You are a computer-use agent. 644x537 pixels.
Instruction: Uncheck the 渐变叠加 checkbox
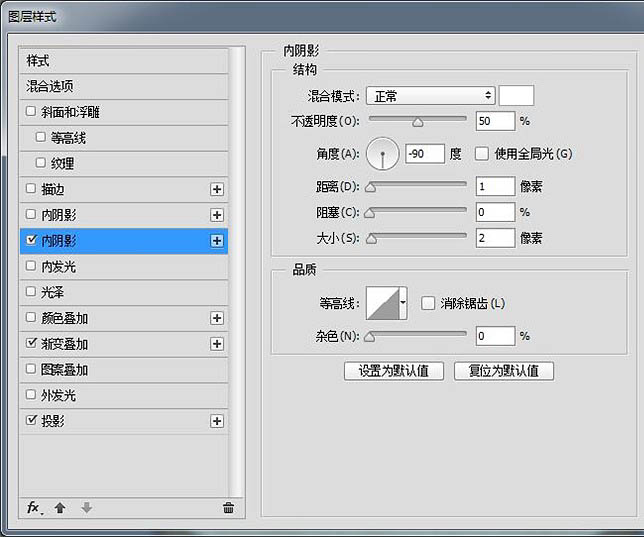pyautogui.click(x=31, y=343)
